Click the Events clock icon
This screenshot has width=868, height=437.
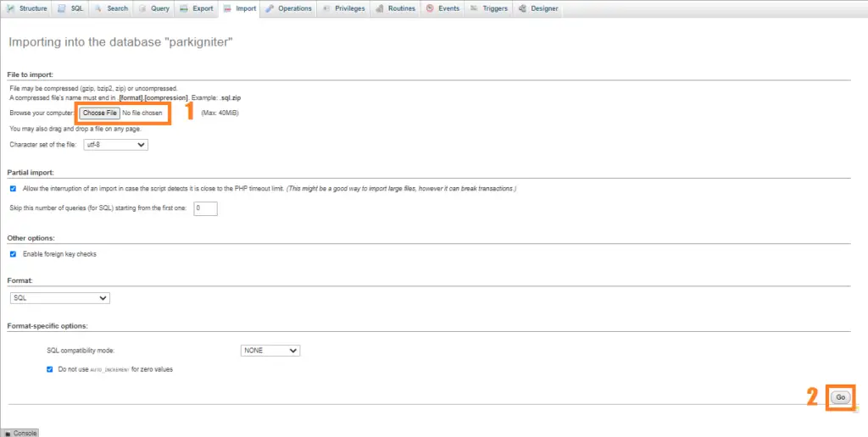tap(430, 8)
